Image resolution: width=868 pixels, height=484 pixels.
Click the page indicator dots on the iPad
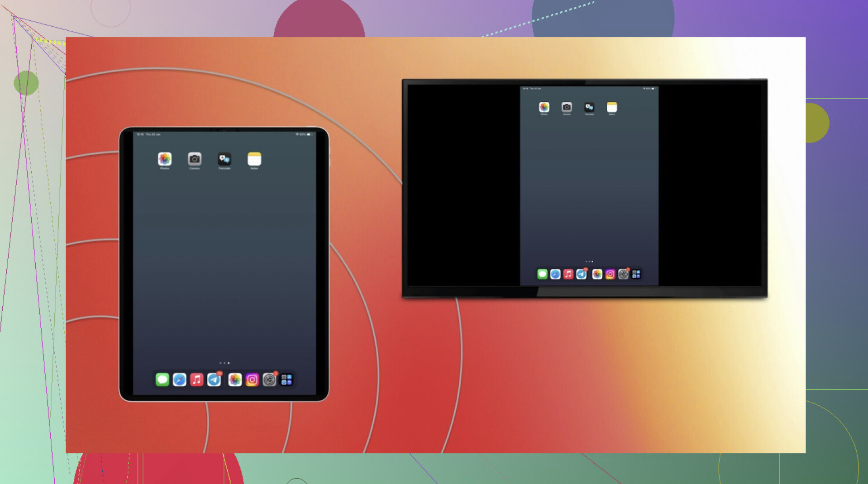(x=224, y=363)
